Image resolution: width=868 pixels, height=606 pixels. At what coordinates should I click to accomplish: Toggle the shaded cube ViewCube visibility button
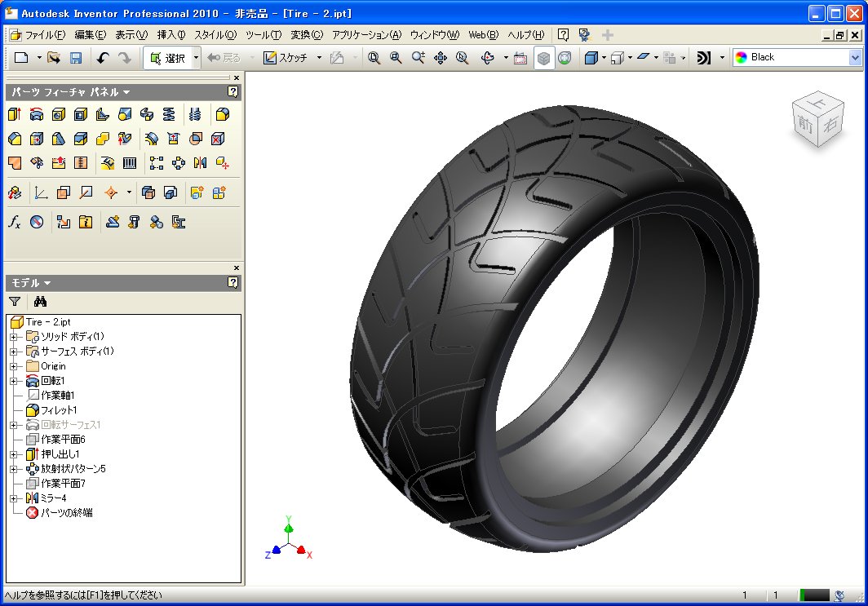(x=543, y=58)
